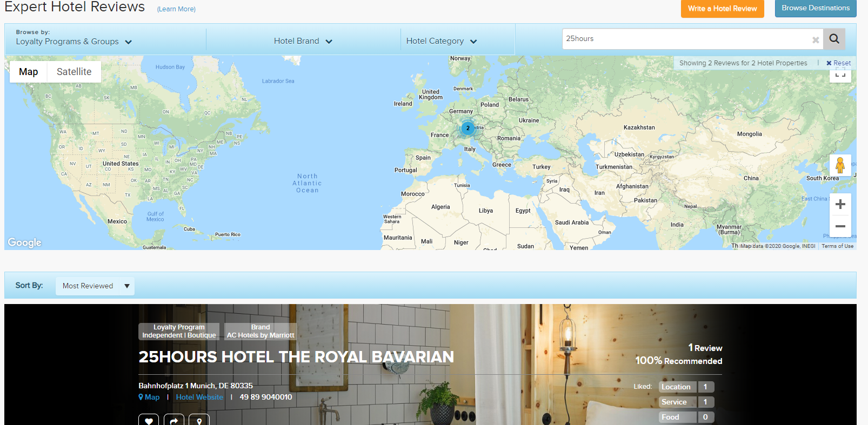Zoom out the map with minus

pos(840,226)
